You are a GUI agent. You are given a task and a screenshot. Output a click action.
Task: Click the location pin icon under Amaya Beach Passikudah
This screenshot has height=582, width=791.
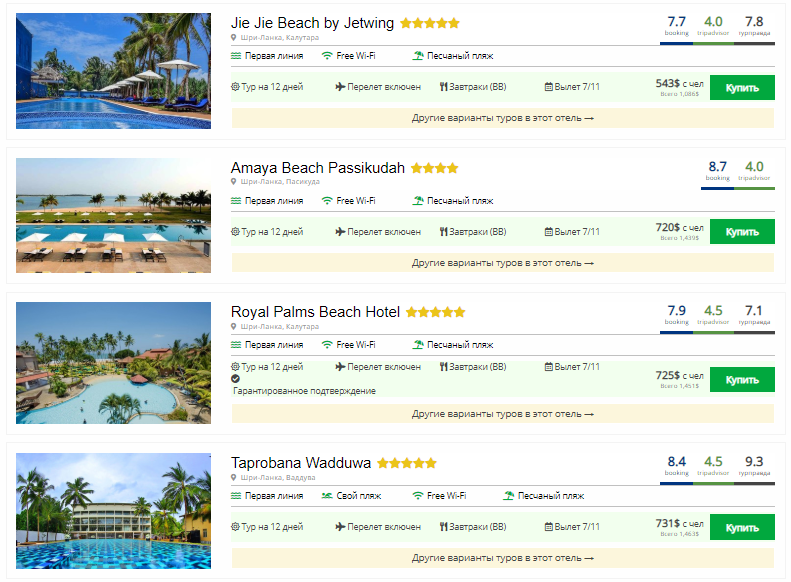[x=234, y=182]
